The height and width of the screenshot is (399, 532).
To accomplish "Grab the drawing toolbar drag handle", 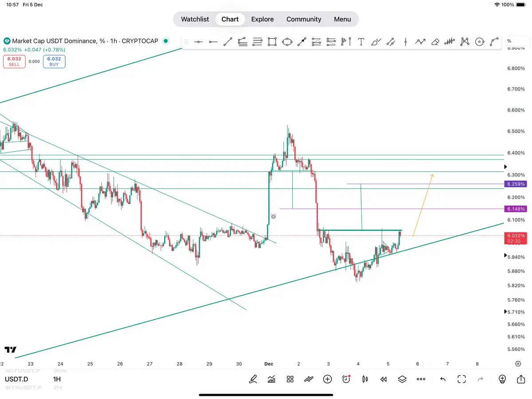I will 186,42.
